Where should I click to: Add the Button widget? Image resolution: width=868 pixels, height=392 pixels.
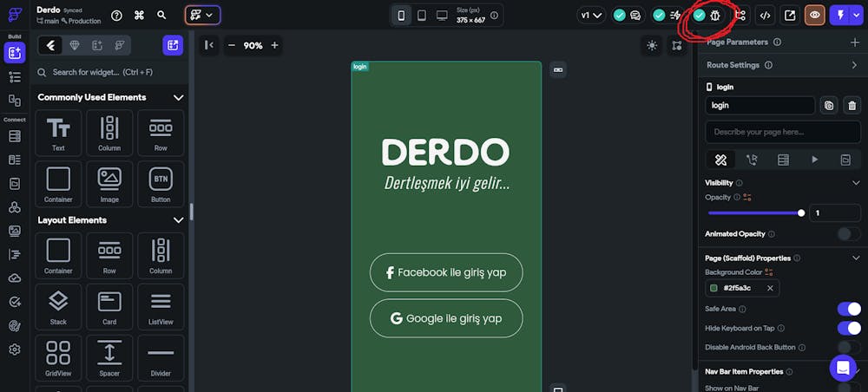pyautogui.click(x=161, y=184)
